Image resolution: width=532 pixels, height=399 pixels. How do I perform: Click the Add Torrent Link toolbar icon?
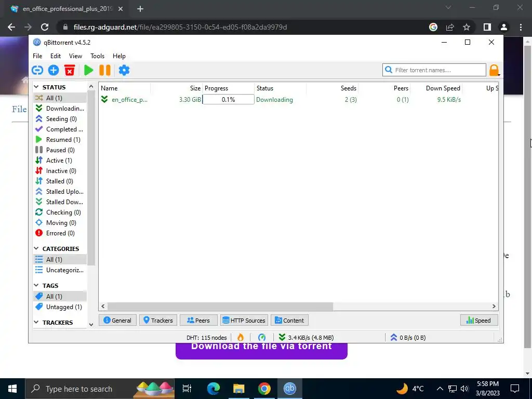pos(37,70)
